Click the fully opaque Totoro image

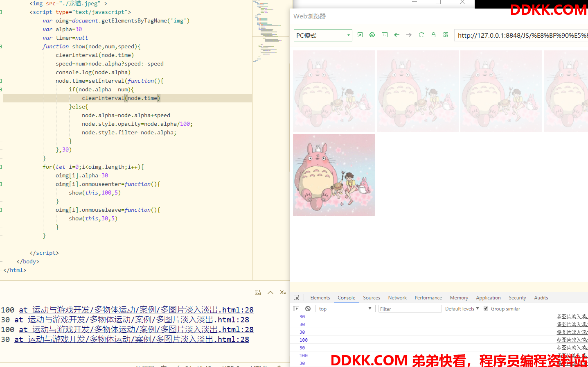pyautogui.click(x=334, y=175)
